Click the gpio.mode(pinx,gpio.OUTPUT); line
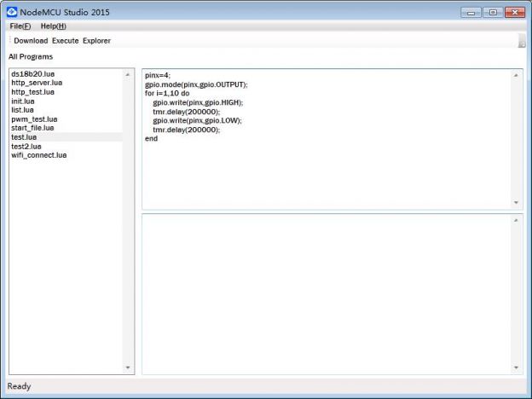 click(x=196, y=84)
